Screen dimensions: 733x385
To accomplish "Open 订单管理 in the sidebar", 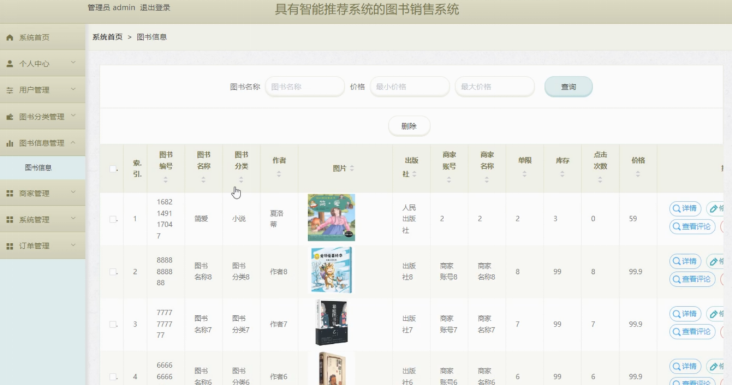I will pos(43,246).
